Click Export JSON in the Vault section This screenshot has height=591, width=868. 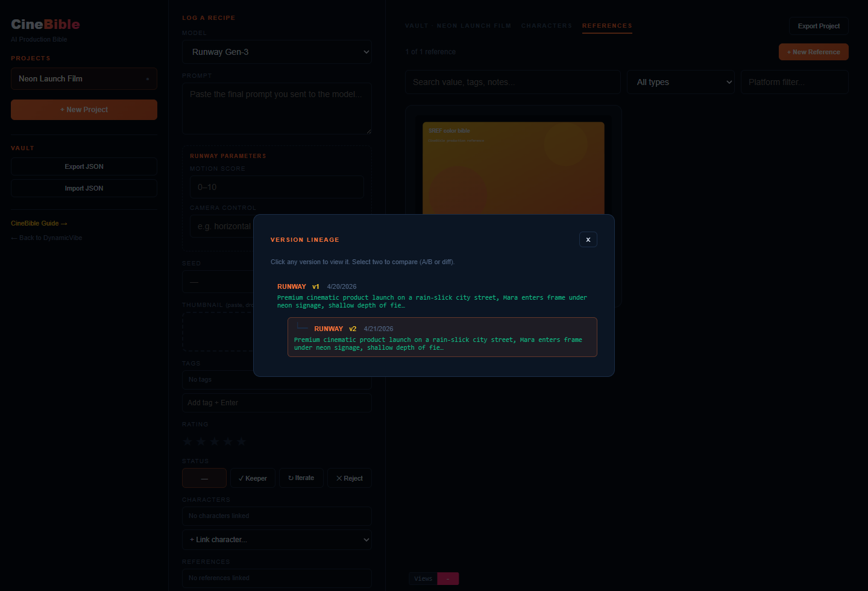point(84,166)
